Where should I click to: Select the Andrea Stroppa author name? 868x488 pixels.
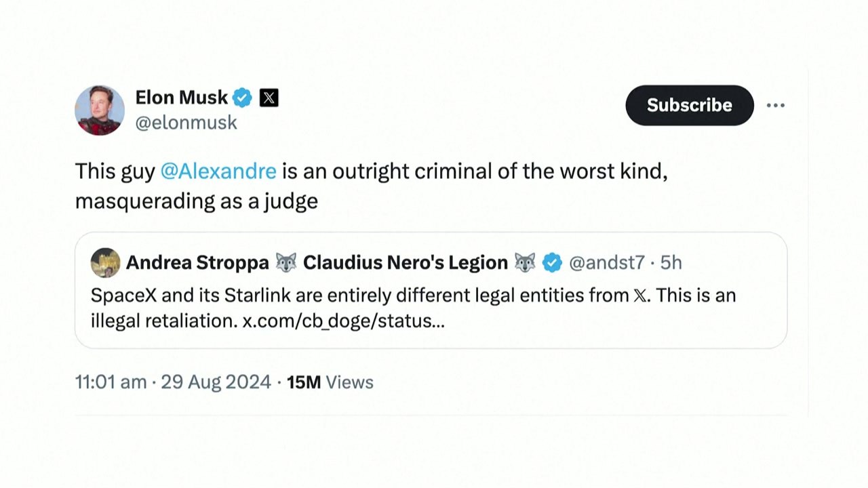pos(197,263)
